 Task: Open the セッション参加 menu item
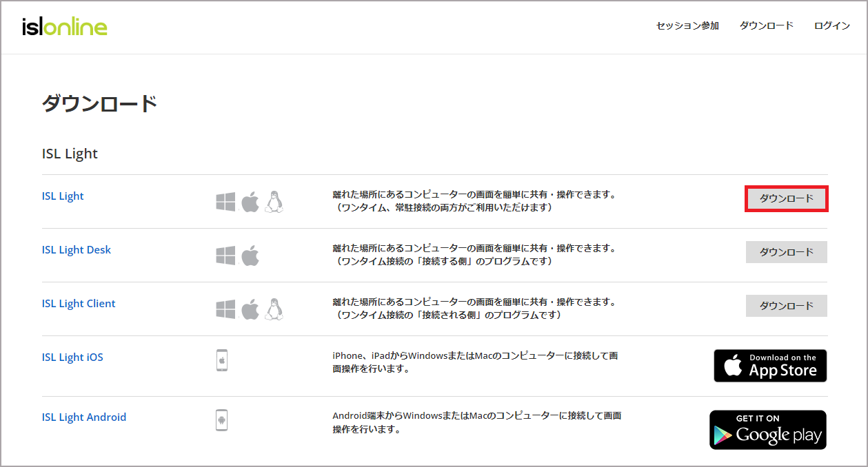coord(687,25)
